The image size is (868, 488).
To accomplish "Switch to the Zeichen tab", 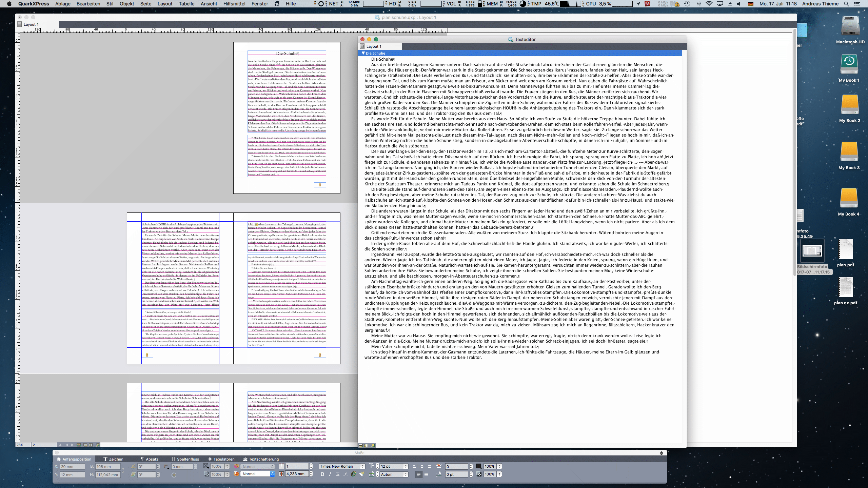I will [x=113, y=459].
